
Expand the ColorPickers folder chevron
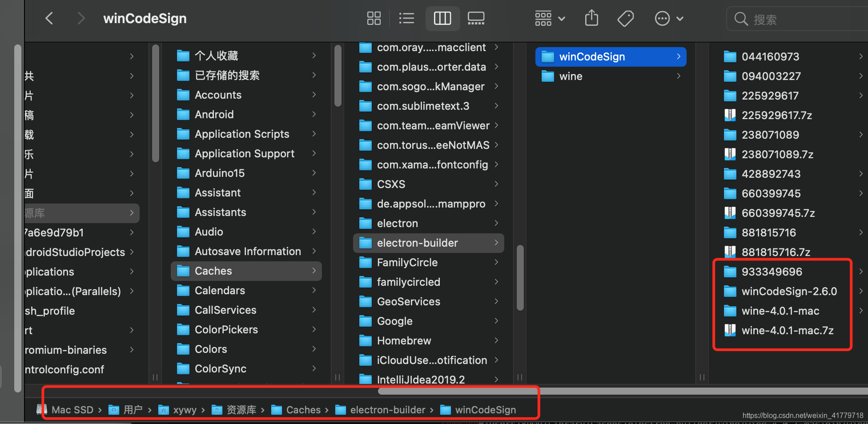coord(314,329)
